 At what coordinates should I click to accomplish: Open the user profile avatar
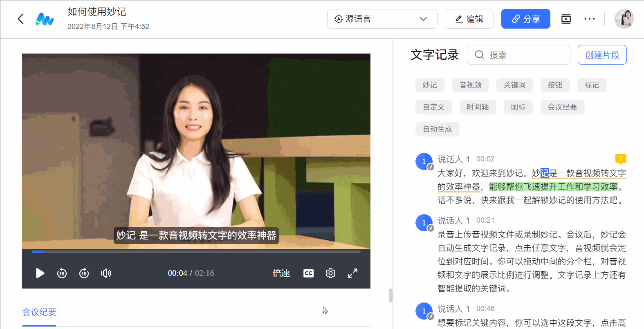(x=624, y=19)
